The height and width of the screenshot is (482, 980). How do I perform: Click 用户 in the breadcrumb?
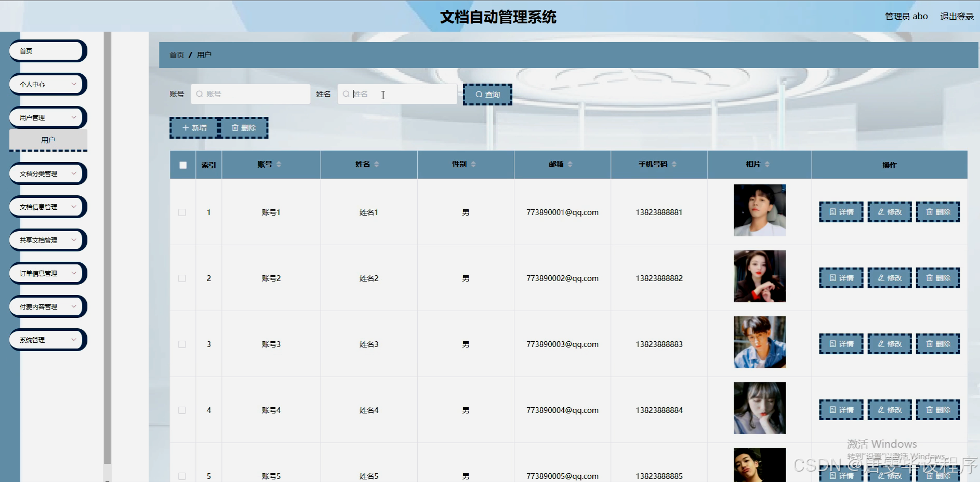(x=204, y=55)
